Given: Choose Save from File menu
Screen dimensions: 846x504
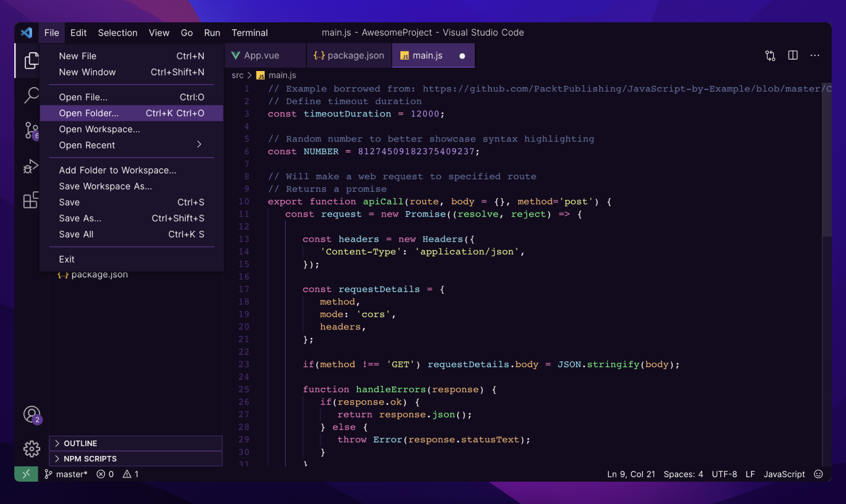Looking at the screenshot, I should pos(132,203).
